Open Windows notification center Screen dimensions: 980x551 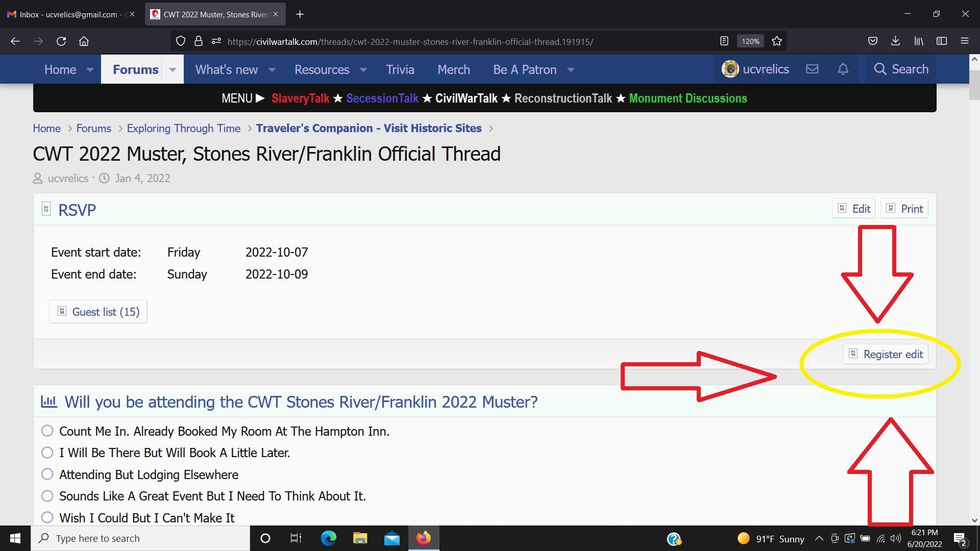[960, 539]
